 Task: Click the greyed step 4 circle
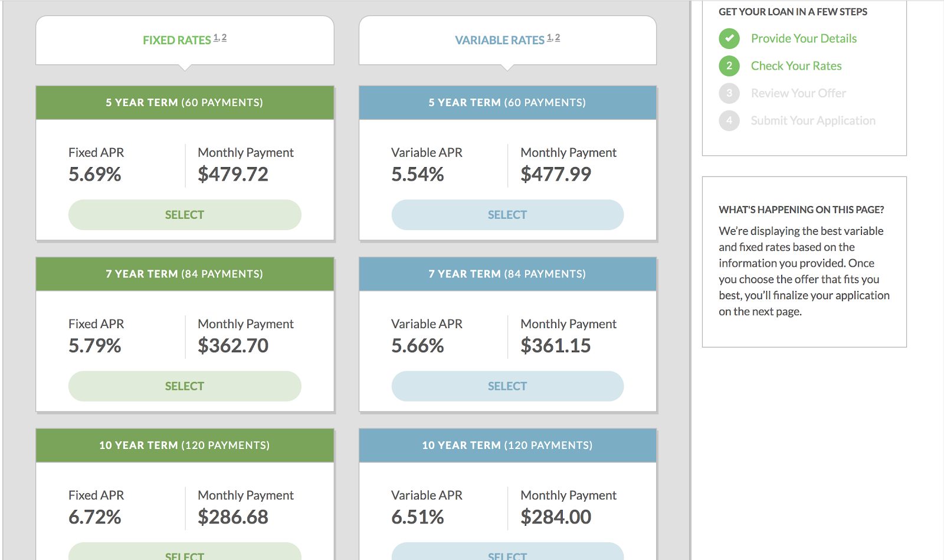click(x=729, y=120)
